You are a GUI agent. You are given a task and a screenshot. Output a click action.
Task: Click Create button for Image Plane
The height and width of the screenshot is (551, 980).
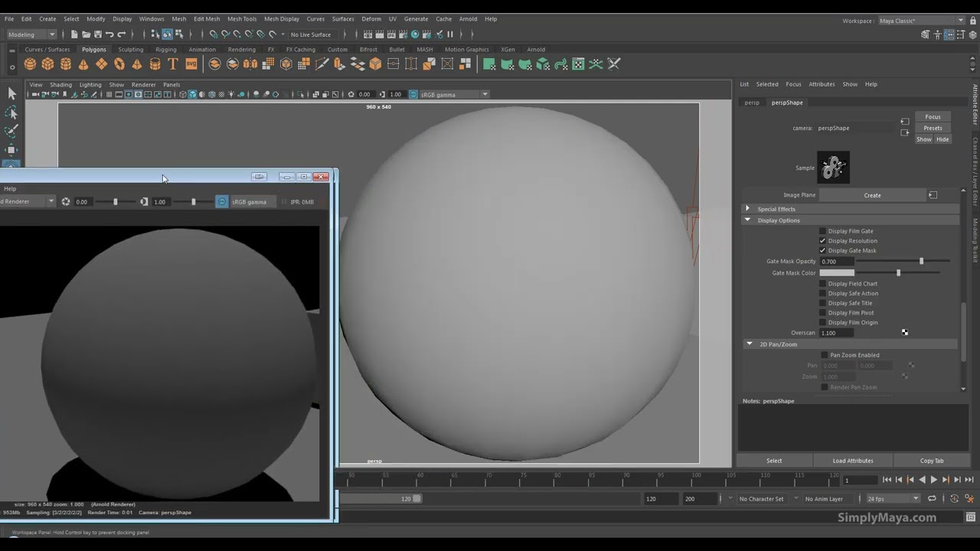coord(872,195)
